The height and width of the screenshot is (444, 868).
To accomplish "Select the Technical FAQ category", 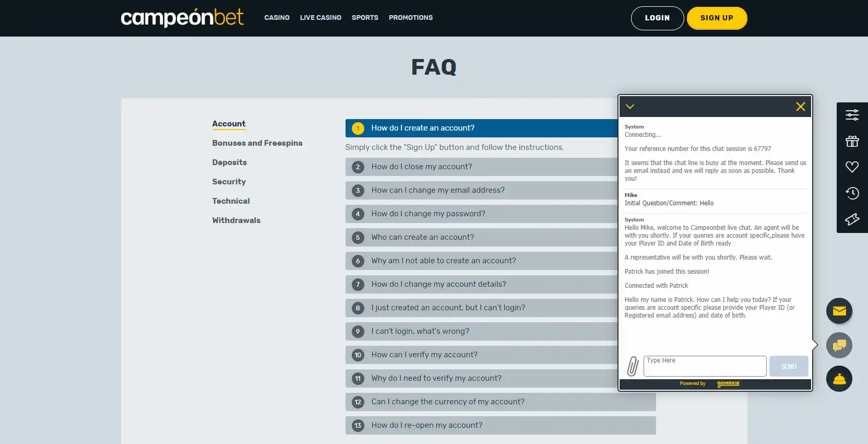I will (231, 201).
